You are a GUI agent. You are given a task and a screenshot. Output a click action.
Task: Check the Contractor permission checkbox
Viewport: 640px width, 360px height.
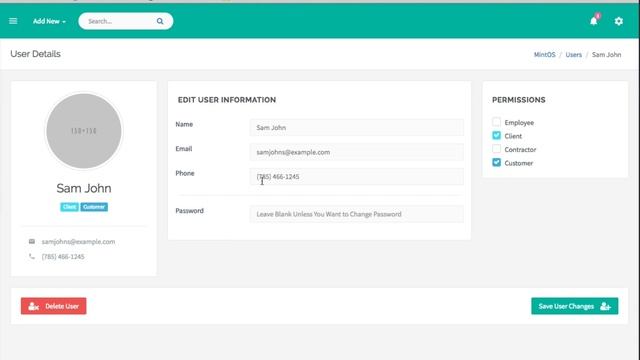click(x=496, y=149)
